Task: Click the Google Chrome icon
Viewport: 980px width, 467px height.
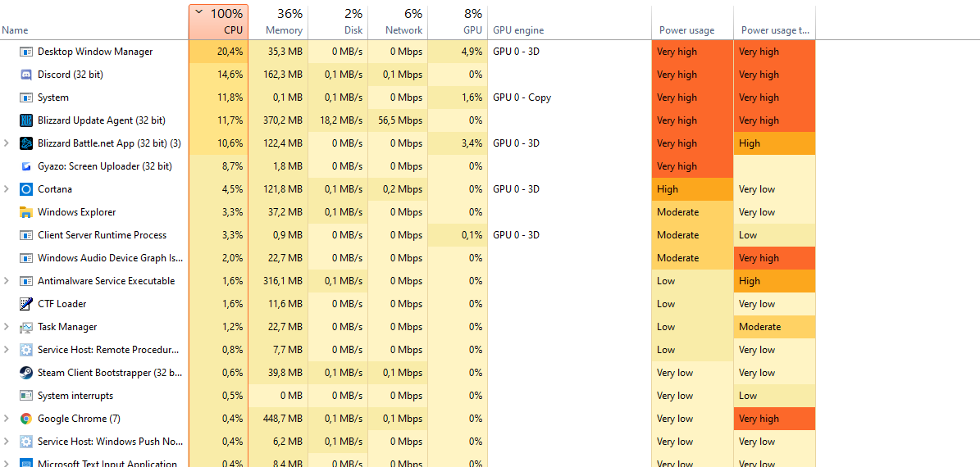Action: 26,419
